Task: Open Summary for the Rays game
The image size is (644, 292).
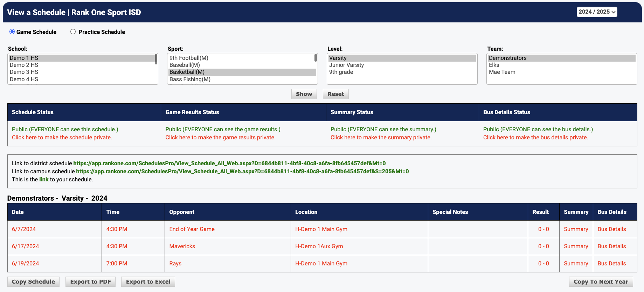Action: point(576,263)
